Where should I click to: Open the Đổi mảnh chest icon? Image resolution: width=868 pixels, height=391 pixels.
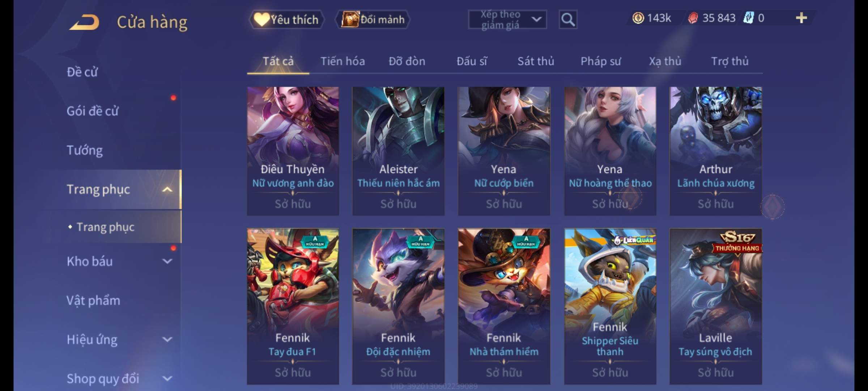point(373,20)
